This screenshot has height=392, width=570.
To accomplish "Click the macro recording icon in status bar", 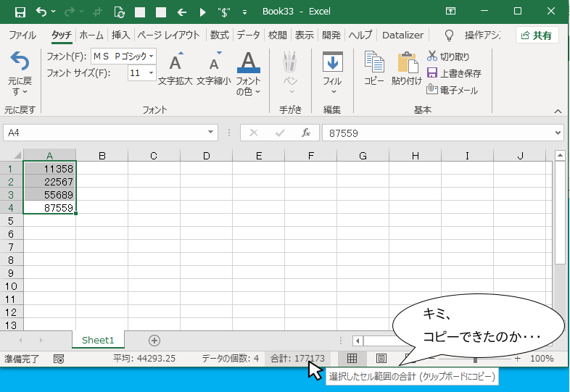I will pos(59,359).
